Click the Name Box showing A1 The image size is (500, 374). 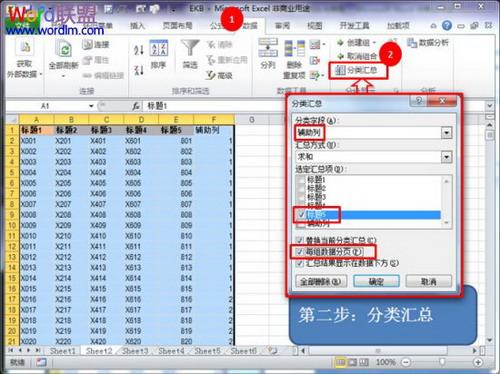click(x=46, y=106)
